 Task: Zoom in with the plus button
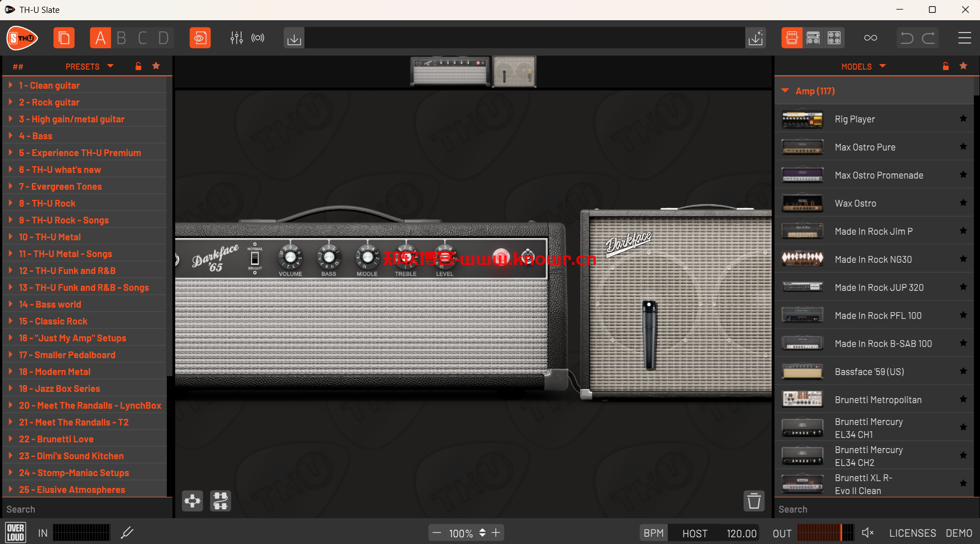[x=496, y=533]
